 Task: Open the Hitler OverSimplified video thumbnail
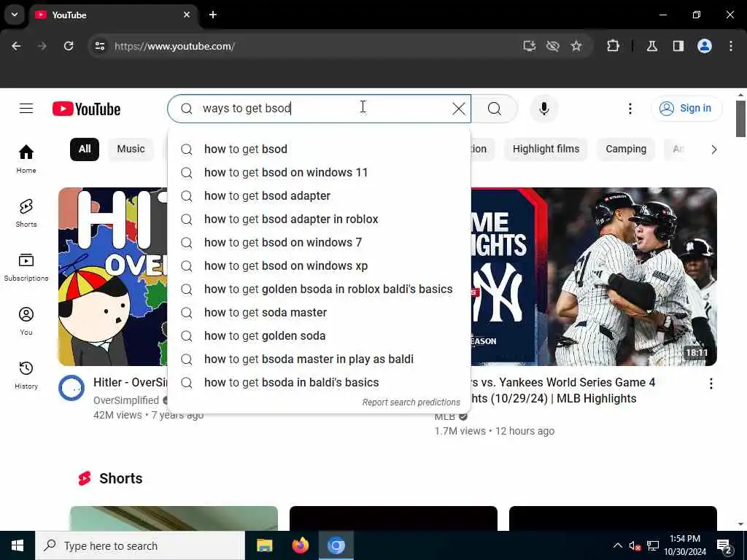click(x=113, y=276)
